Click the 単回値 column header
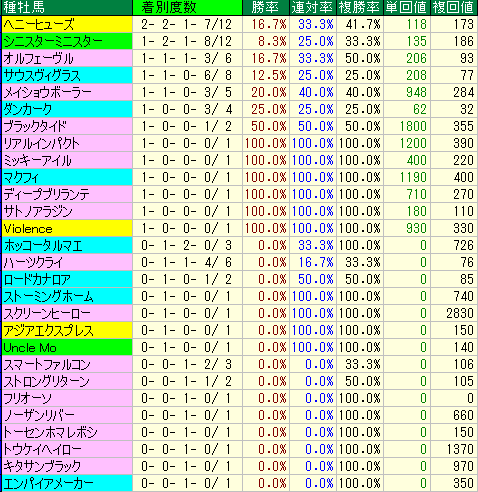Viewport: 478px width, 492px height. pos(407,7)
